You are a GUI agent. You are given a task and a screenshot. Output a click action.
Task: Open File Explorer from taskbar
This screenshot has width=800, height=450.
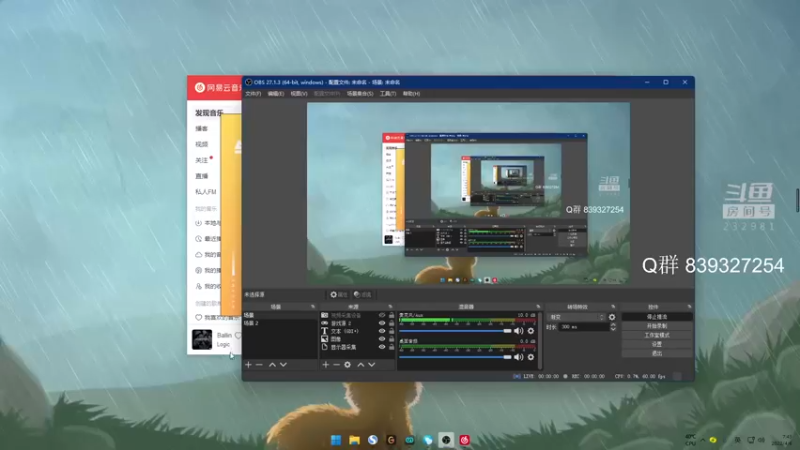coord(354,440)
